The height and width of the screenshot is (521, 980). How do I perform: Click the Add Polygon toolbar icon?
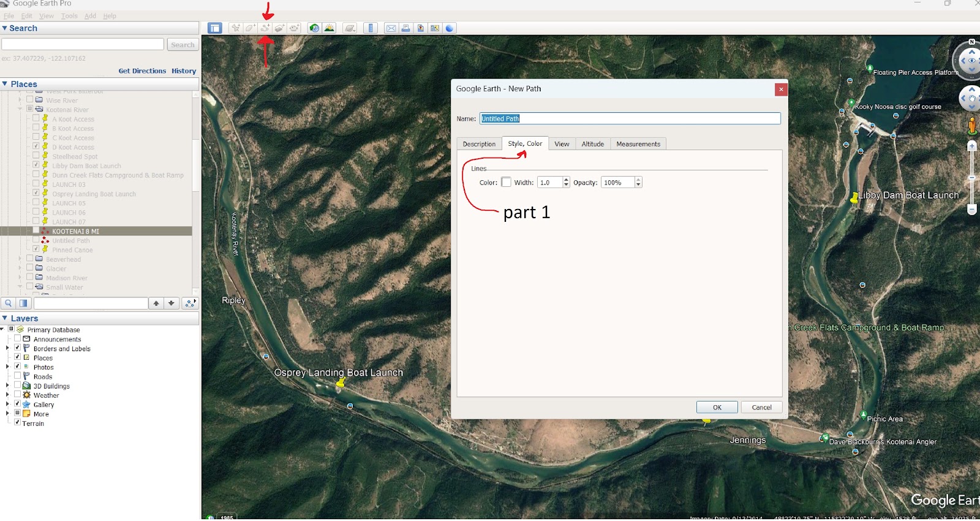pyautogui.click(x=250, y=28)
